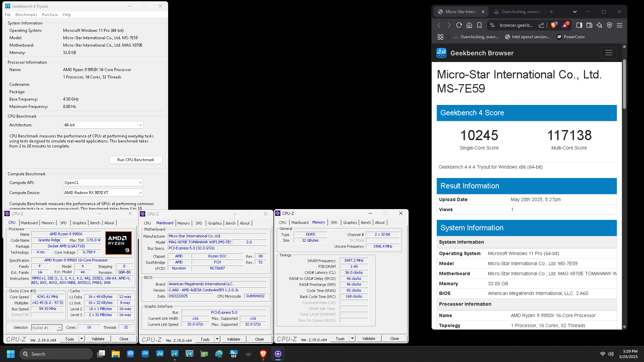
Task: Close the Micro-Star International tab
Action: point(483,12)
